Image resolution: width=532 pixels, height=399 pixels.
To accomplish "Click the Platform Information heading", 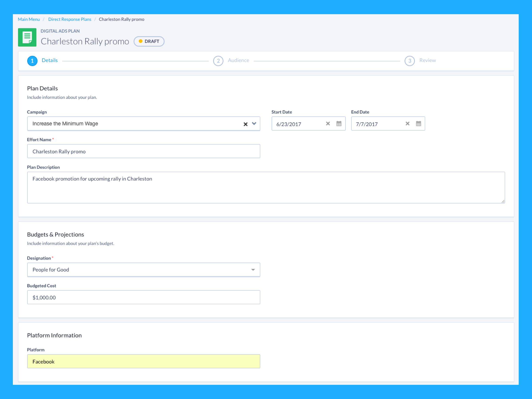I will [x=54, y=335].
